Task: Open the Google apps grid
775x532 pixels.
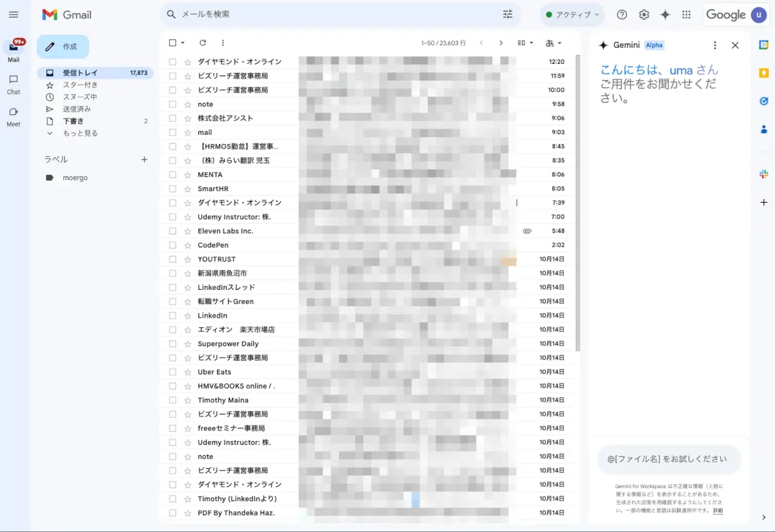Action: [x=687, y=14]
